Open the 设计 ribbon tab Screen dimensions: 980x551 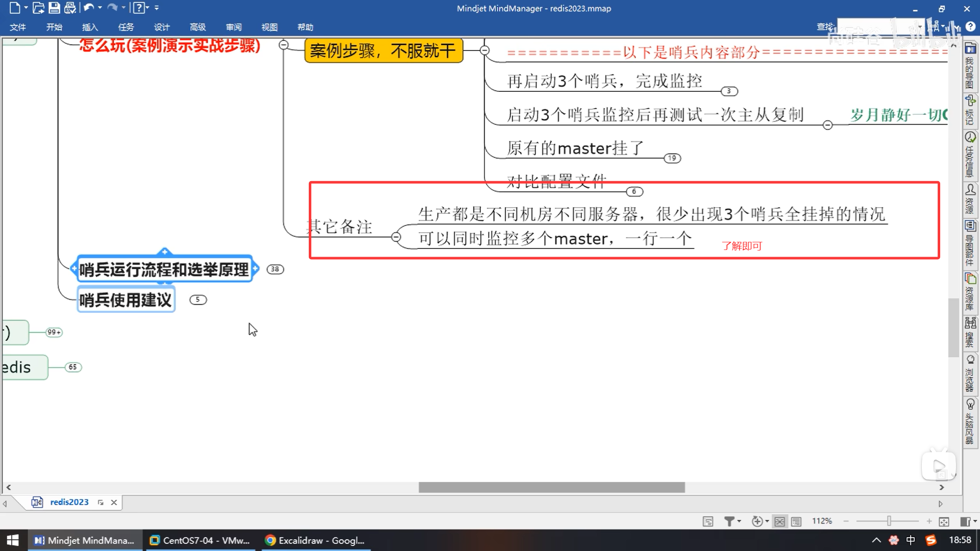tap(161, 27)
